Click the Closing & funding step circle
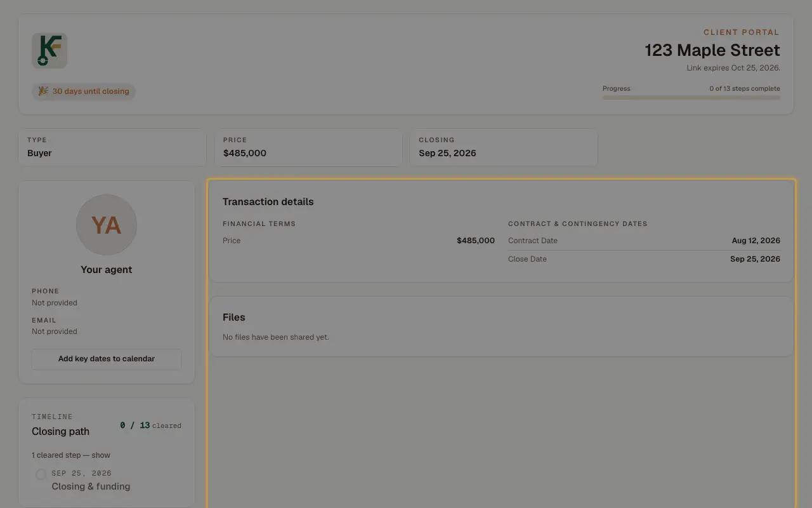Viewport: 812px width, 508px height. click(41, 474)
